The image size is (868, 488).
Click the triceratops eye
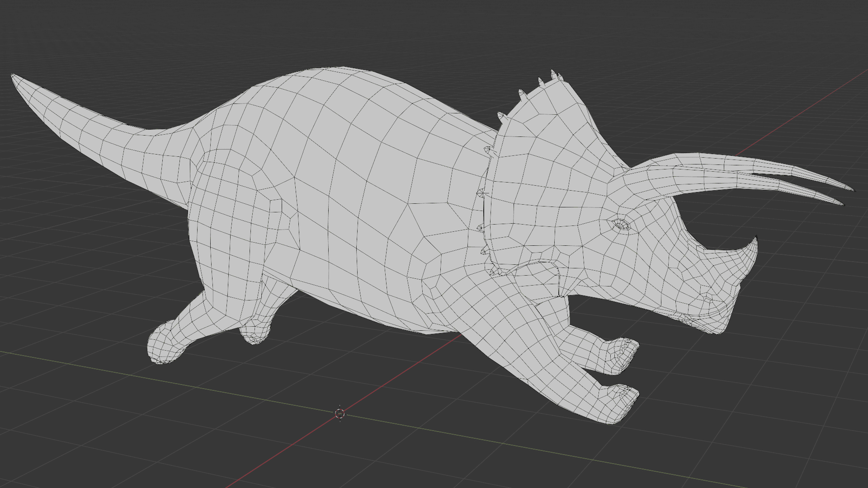pyautogui.click(x=620, y=225)
